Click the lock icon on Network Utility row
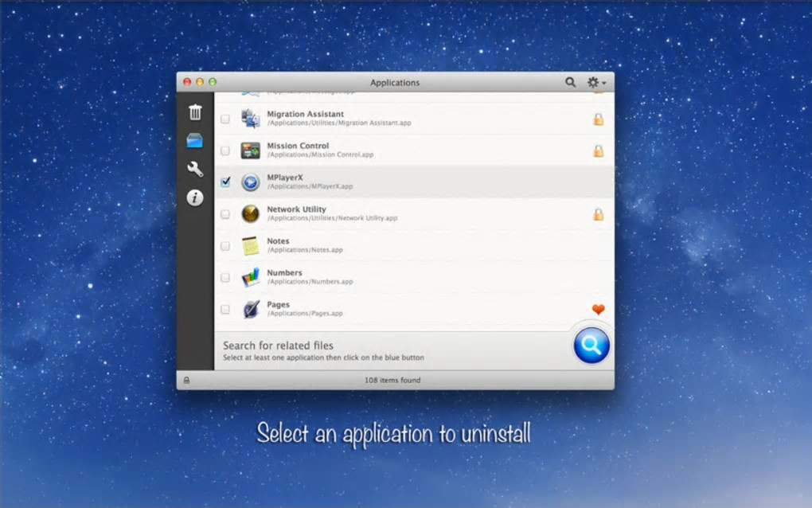 598,214
